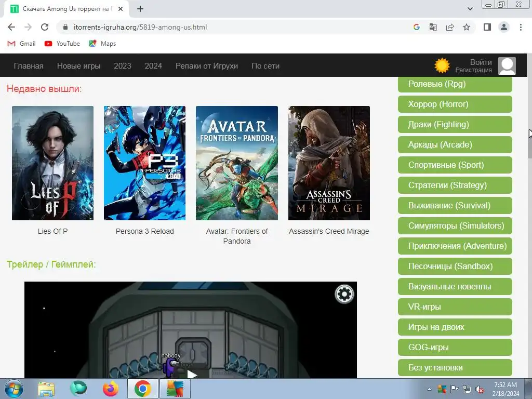Go back to the previous page

pyautogui.click(x=11, y=27)
